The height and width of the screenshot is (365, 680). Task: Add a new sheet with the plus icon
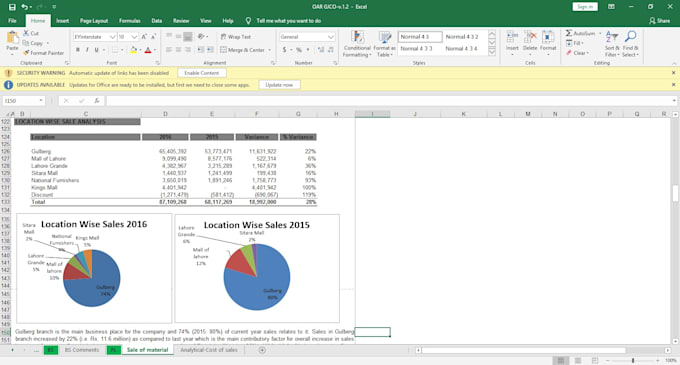[262, 350]
